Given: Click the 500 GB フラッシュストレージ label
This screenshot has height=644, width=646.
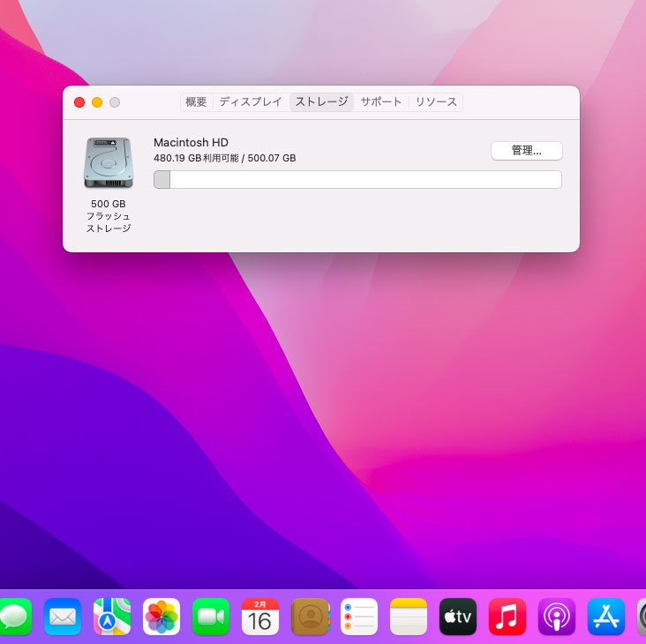Looking at the screenshot, I should (x=109, y=216).
